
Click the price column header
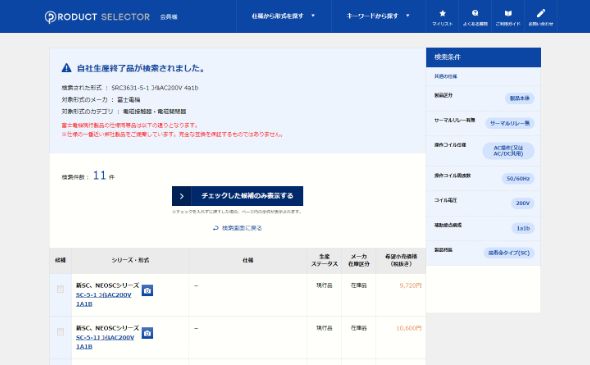point(401,260)
